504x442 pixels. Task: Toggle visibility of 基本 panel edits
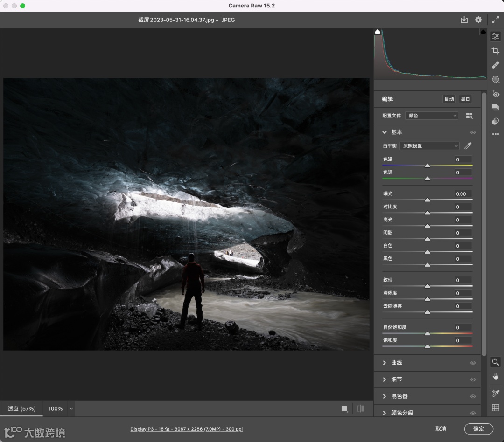[473, 132]
